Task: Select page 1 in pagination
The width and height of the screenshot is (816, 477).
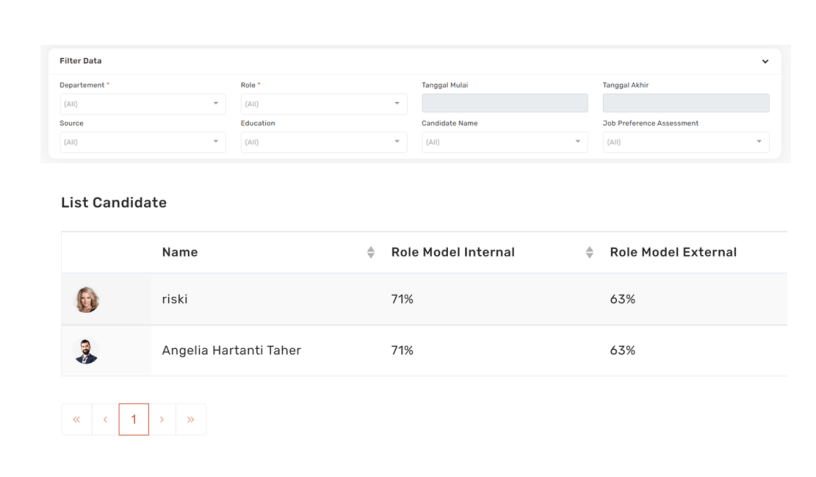Action: point(134,420)
